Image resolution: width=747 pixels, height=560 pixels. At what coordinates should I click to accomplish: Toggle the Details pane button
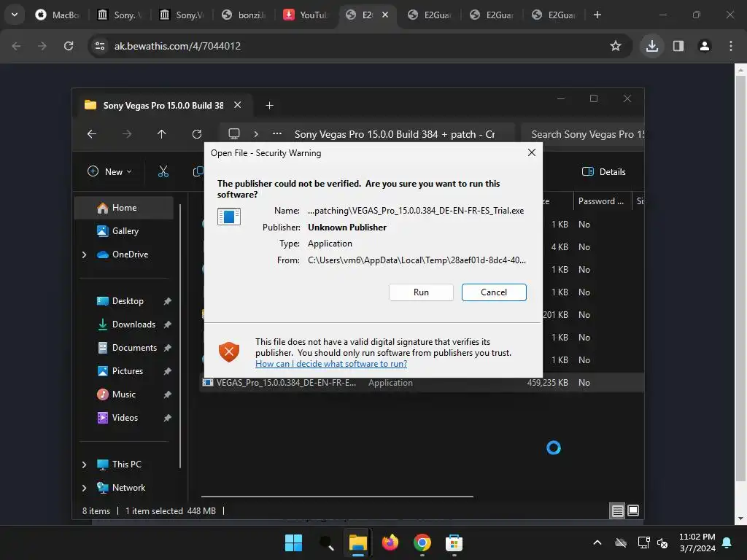[x=603, y=171]
